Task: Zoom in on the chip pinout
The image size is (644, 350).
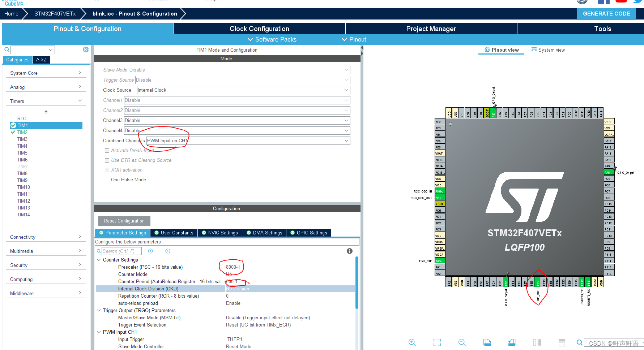Action: 412,342
